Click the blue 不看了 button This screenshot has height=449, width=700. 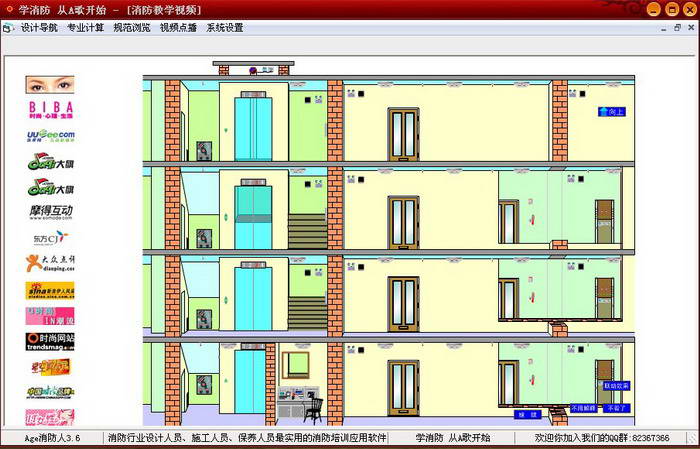pyautogui.click(x=617, y=408)
